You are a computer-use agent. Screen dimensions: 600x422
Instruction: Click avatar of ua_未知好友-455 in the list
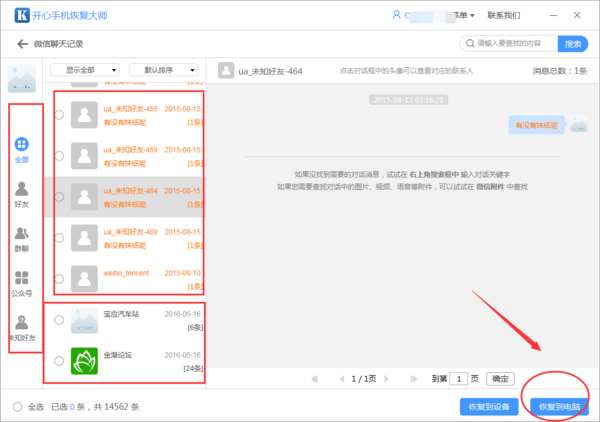coord(84,115)
